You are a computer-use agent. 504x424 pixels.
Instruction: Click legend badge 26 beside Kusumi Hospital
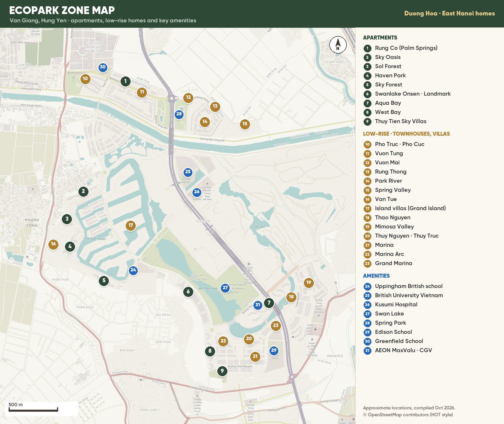367,305
